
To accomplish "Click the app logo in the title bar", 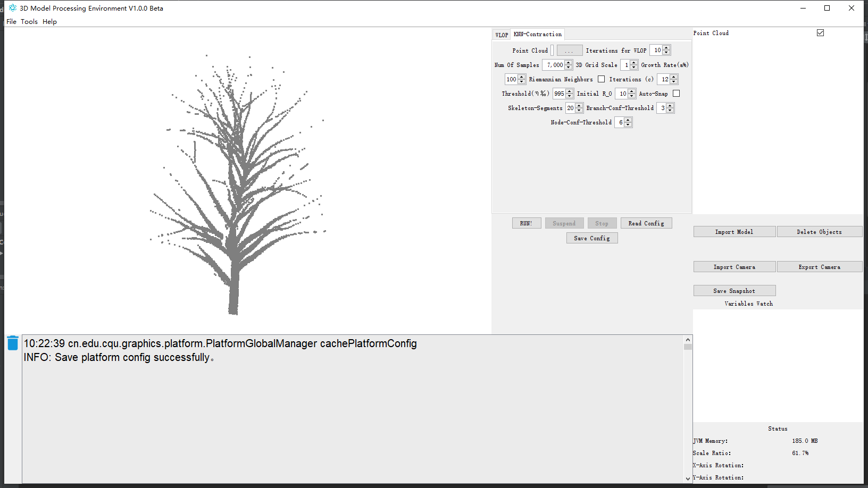I will (x=13, y=8).
